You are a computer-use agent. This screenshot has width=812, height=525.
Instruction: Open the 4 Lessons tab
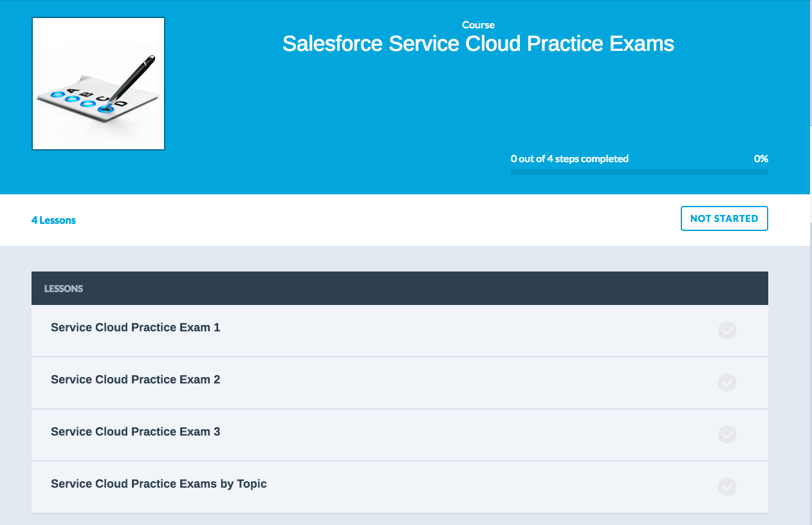(x=53, y=220)
